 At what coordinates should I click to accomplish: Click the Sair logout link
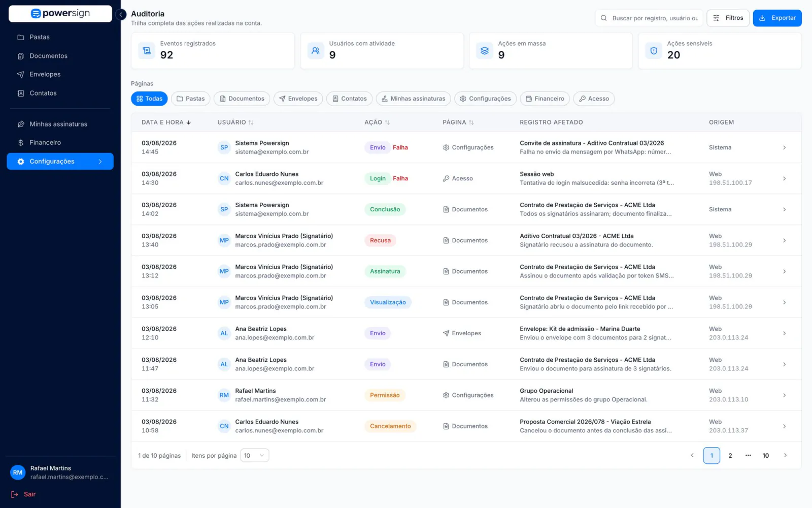[24, 494]
